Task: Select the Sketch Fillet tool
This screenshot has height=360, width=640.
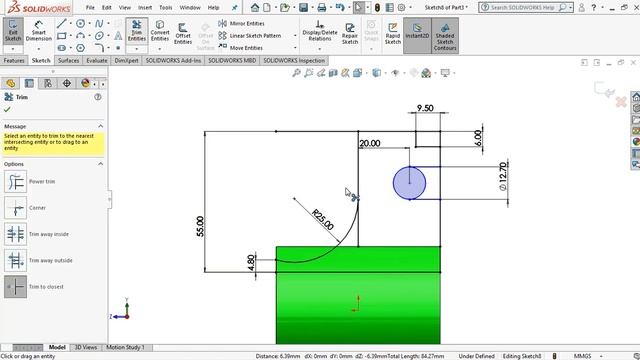Action: coord(99,48)
